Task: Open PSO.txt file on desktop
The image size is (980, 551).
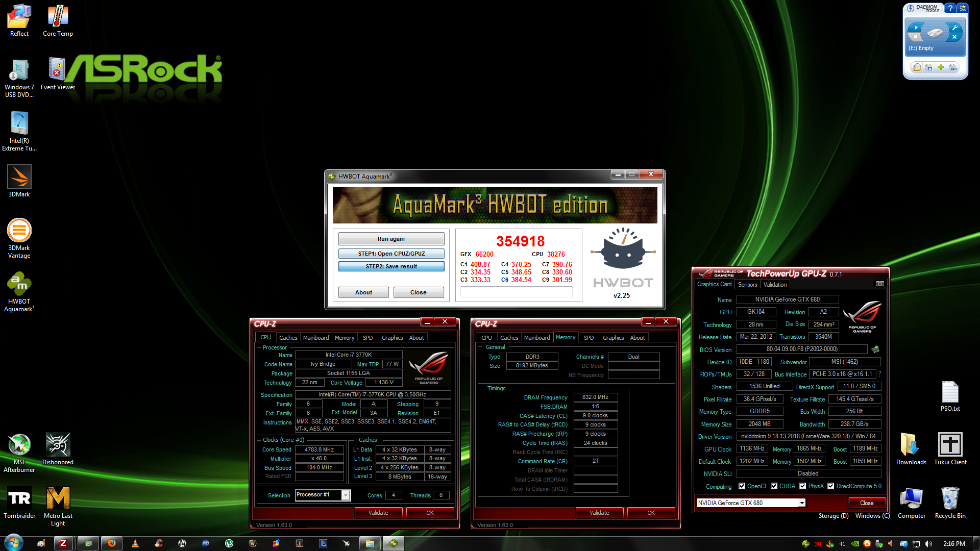Action: click(950, 396)
